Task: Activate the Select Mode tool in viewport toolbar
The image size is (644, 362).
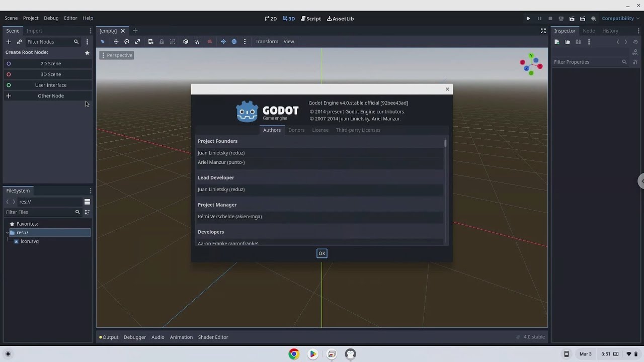Action: 103,42
